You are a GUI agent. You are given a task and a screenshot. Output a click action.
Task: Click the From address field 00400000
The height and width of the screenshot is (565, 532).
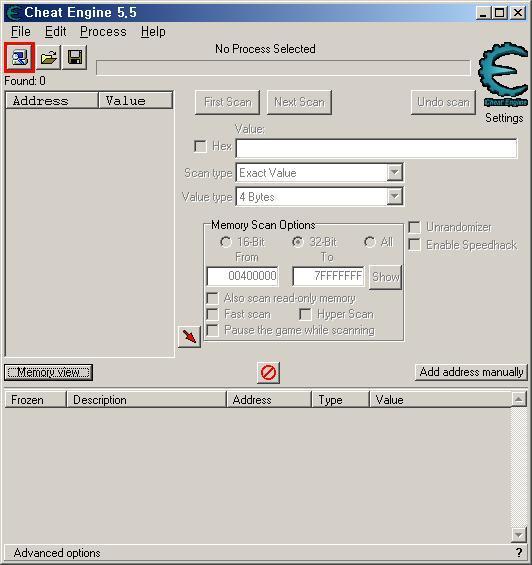(x=242, y=276)
